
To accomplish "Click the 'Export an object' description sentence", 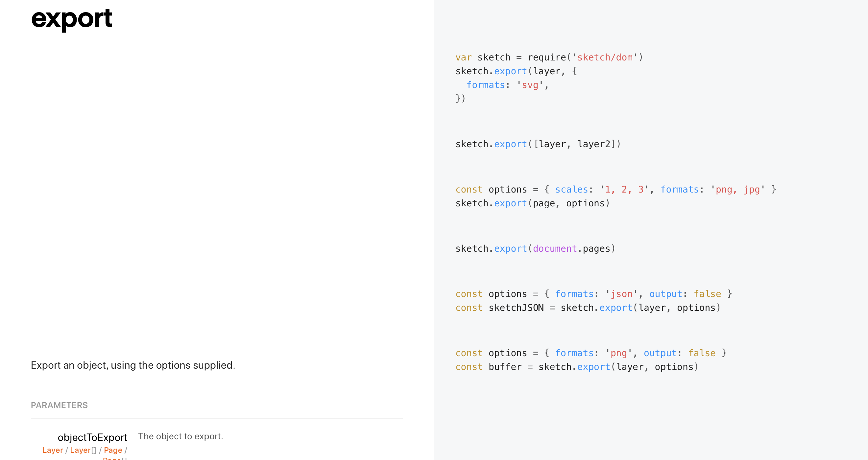I will 133,365.
